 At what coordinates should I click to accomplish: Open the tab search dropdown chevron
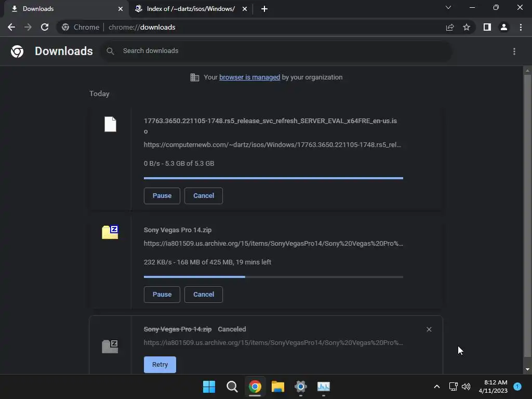(x=448, y=7)
